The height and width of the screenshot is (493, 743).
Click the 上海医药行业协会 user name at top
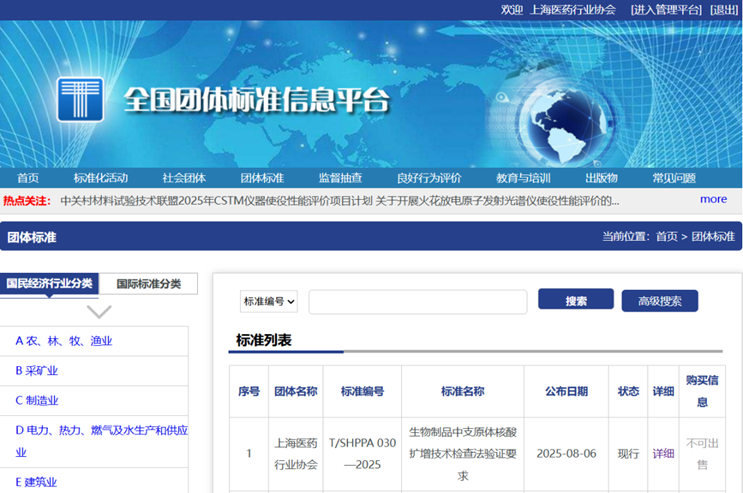point(572,9)
